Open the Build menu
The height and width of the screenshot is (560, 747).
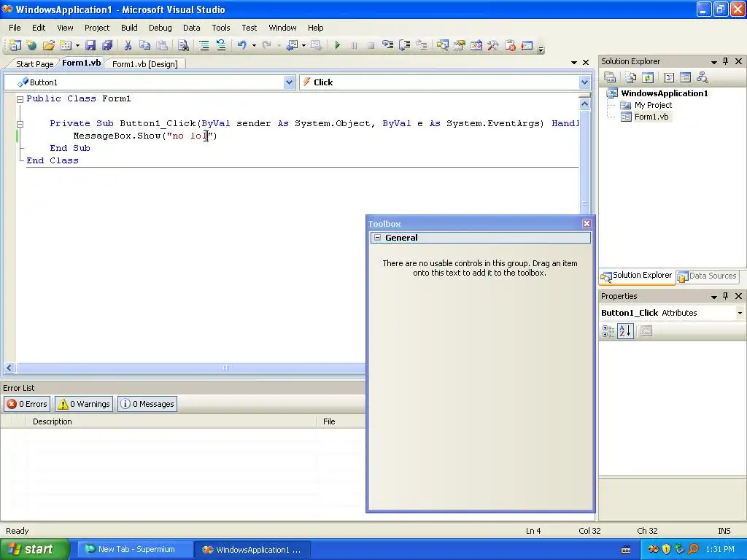click(129, 28)
